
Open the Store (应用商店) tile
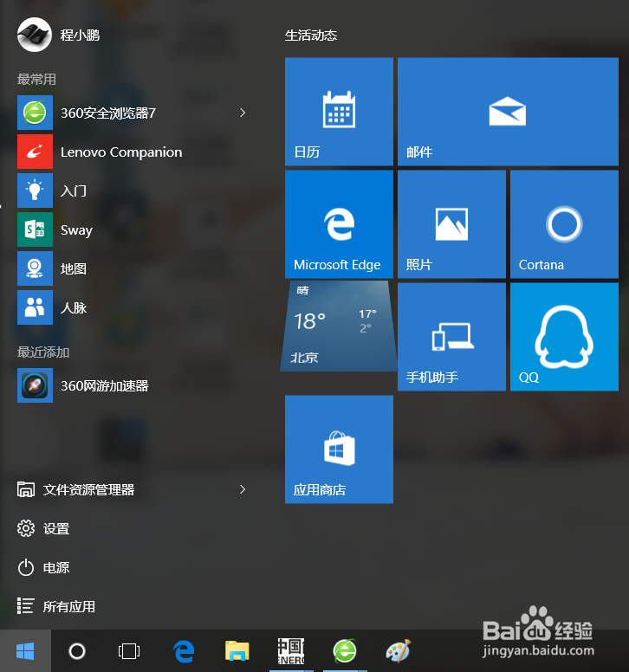(x=339, y=449)
